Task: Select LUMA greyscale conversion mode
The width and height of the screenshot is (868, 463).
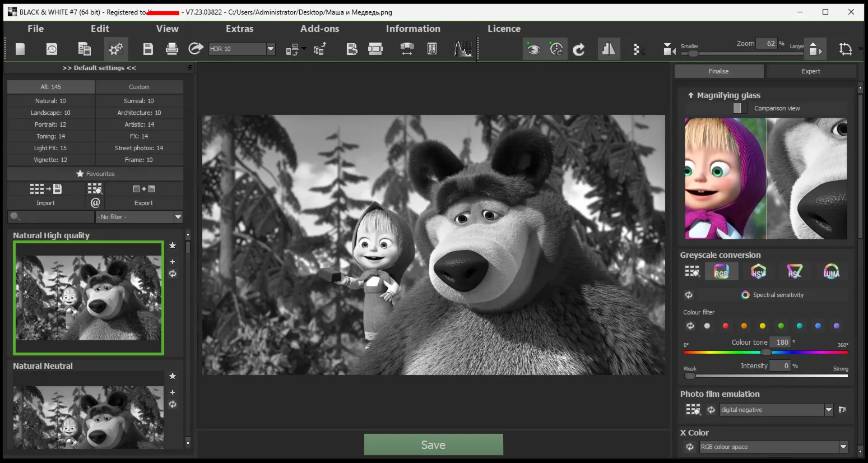Action: [x=831, y=272]
